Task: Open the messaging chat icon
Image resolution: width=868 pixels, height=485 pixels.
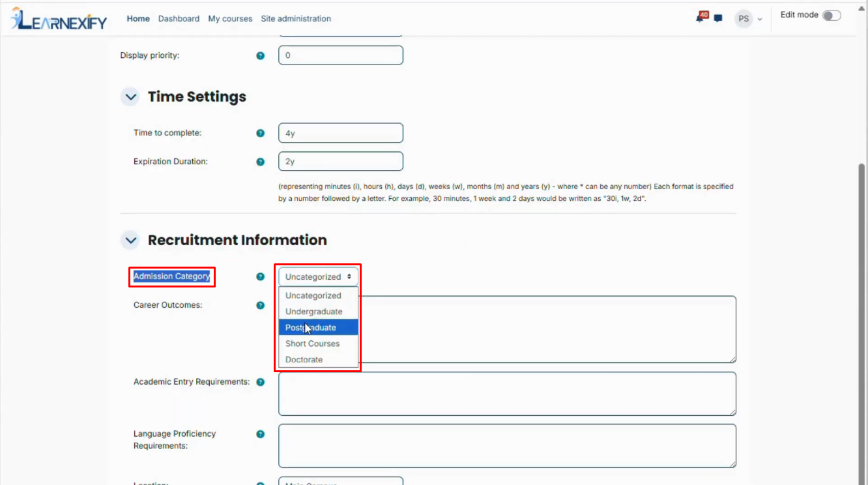Action: click(x=718, y=19)
